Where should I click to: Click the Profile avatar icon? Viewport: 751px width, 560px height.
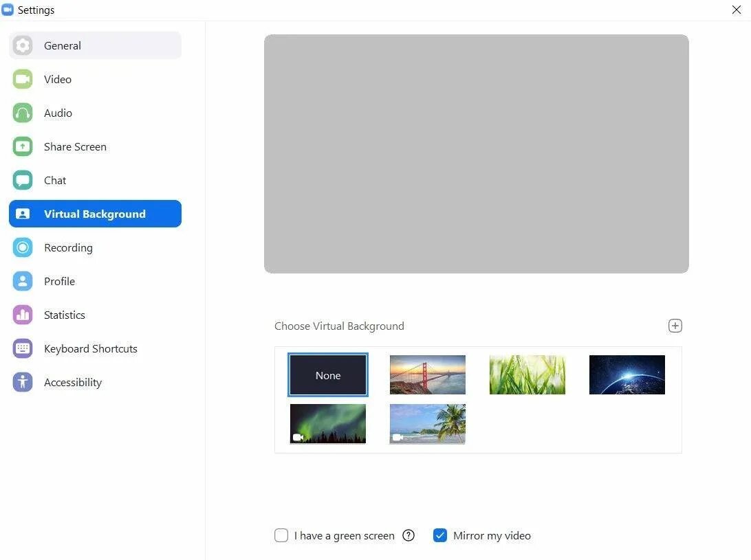(x=23, y=281)
